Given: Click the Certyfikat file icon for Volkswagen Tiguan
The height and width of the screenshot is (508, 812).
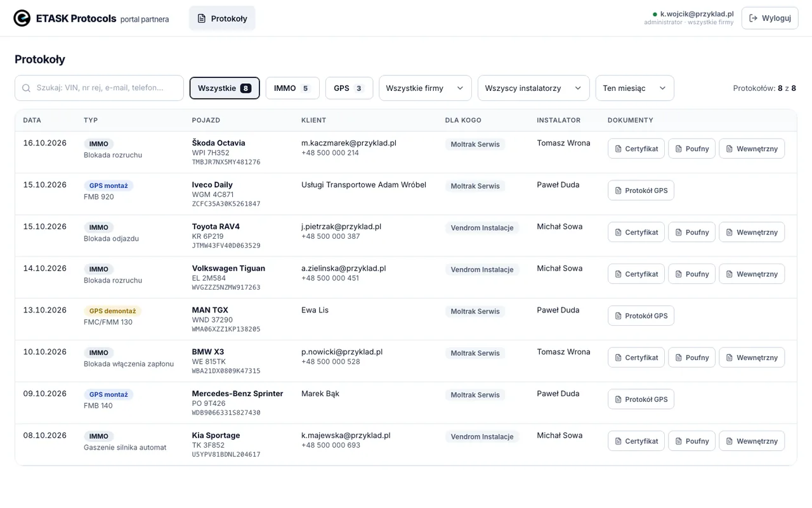Looking at the screenshot, I should pos(618,274).
